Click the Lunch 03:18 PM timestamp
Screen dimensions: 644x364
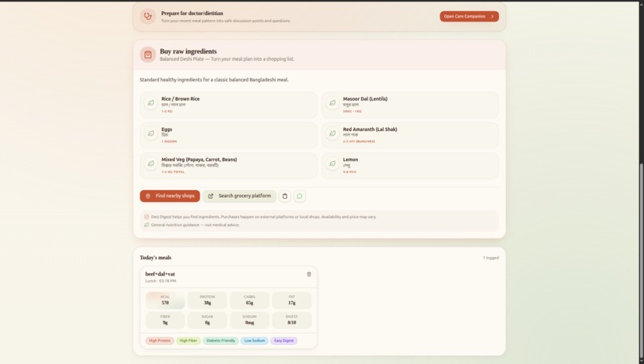(161, 281)
